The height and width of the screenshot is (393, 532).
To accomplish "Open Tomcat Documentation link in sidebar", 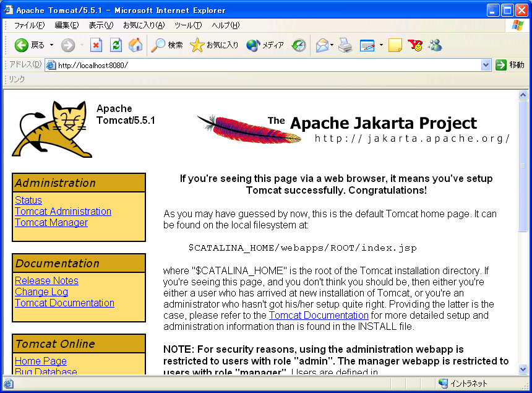I will coord(64,303).
